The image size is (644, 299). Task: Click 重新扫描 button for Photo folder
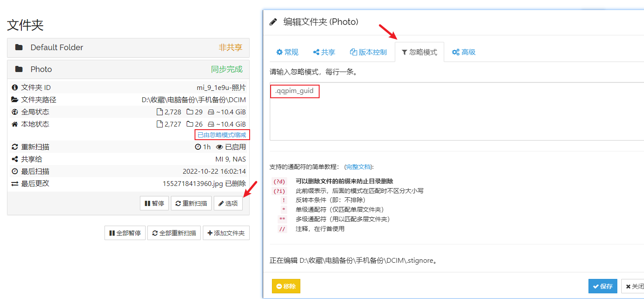pos(191,203)
